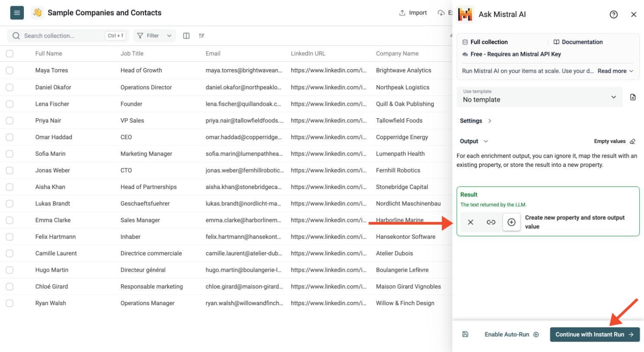Check the row checkbox for Jonas Weber
Viewport: 644px width, 352px height.
tap(10, 170)
